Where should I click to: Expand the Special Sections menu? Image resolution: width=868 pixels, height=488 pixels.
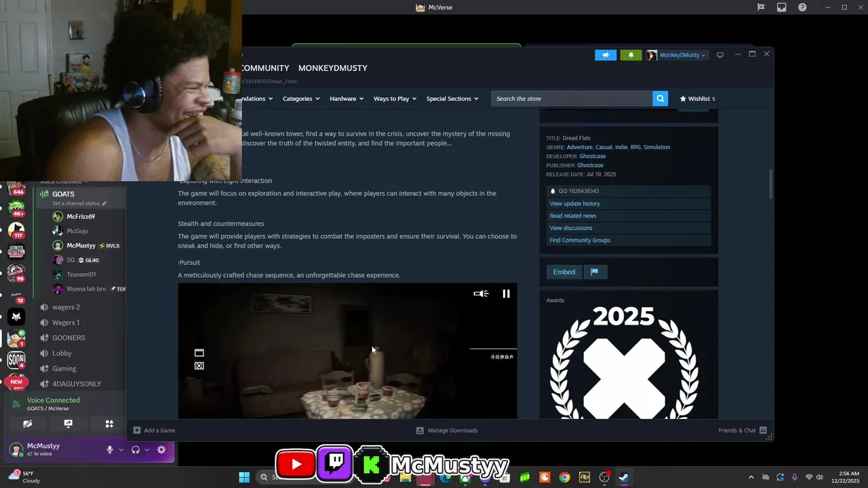[452, 99]
